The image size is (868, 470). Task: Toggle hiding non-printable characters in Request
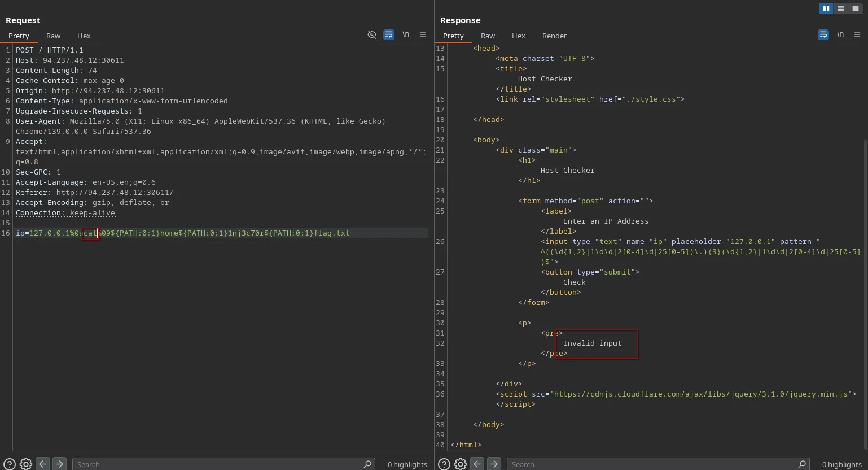[372, 35]
